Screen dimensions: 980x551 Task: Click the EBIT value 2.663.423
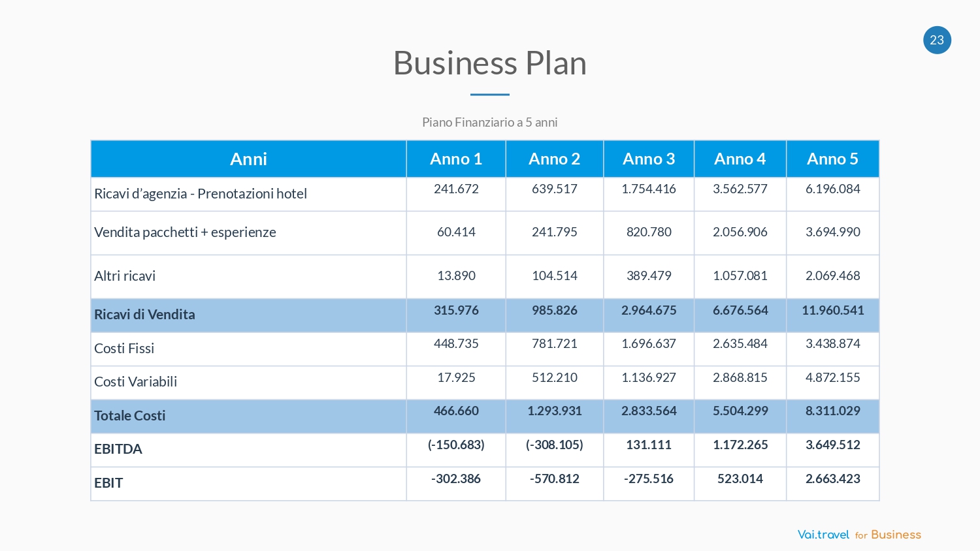click(x=832, y=479)
